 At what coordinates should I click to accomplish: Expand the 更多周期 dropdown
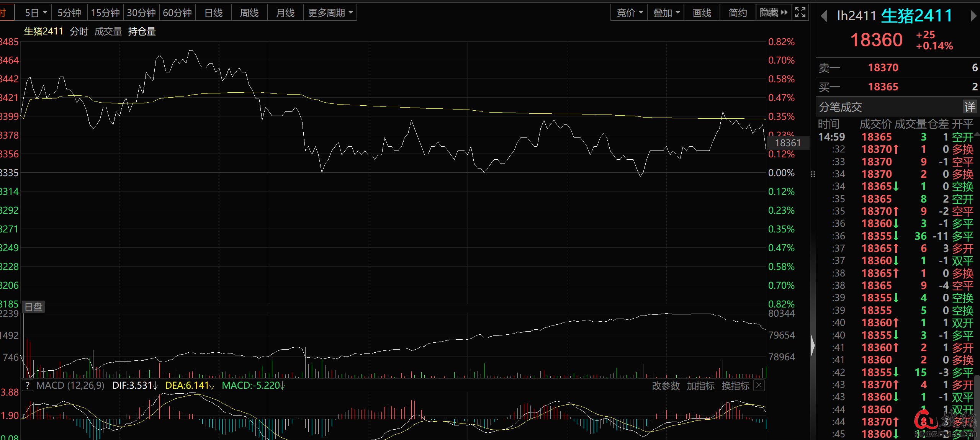(x=330, y=13)
